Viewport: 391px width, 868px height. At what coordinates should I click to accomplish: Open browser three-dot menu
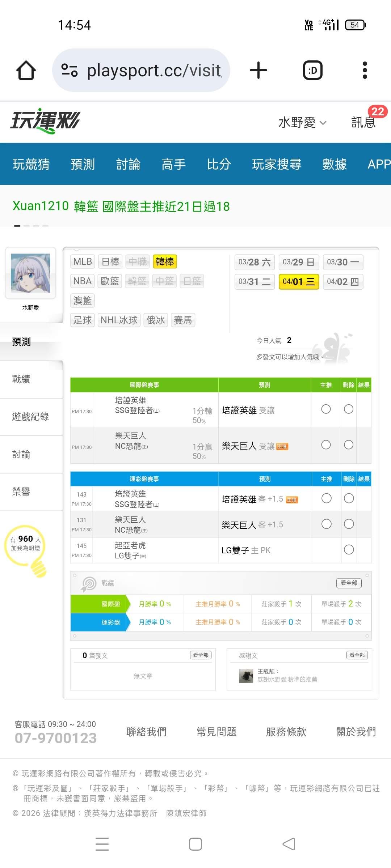pos(365,70)
